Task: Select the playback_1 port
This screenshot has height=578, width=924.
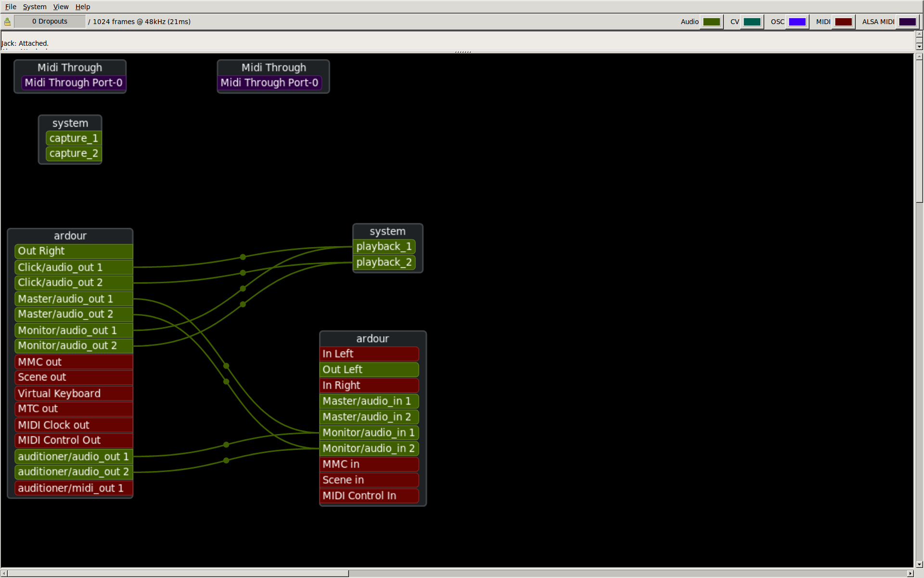Action: (x=384, y=247)
